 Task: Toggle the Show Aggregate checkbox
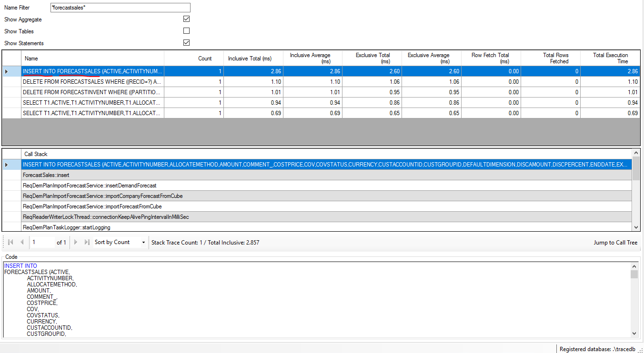(x=187, y=19)
